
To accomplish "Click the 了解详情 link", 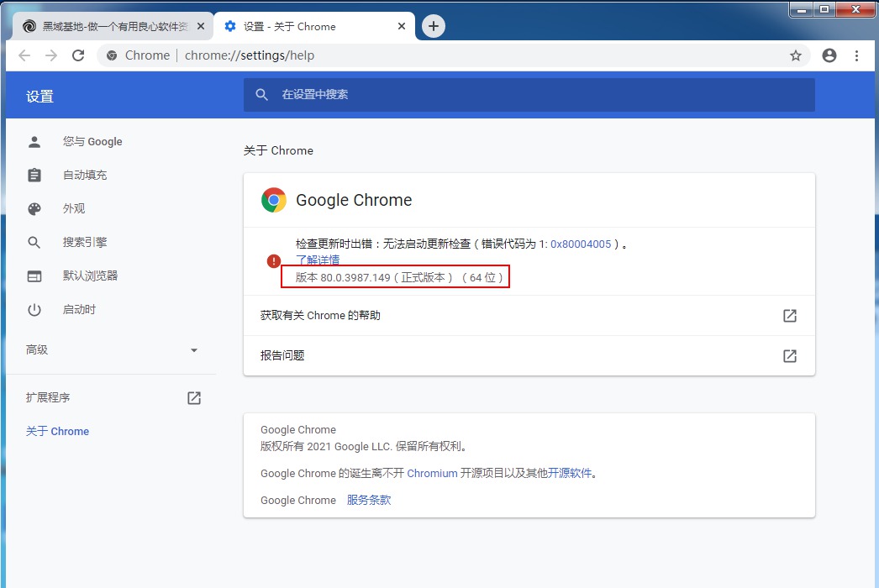I will tap(318, 260).
